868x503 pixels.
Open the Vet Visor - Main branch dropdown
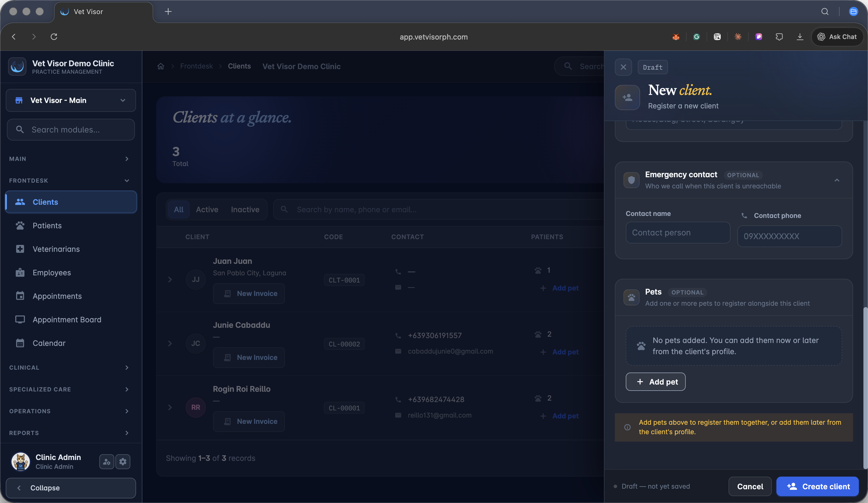pos(71,100)
